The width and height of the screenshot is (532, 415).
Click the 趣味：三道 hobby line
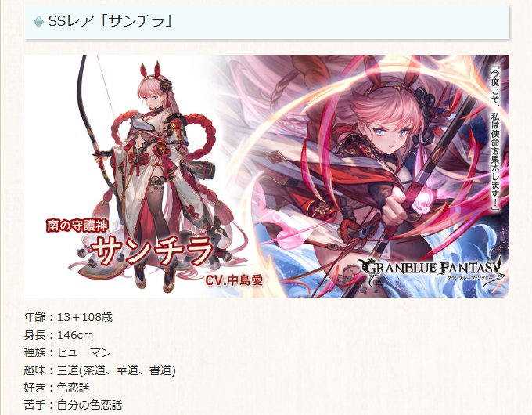tap(100, 370)
